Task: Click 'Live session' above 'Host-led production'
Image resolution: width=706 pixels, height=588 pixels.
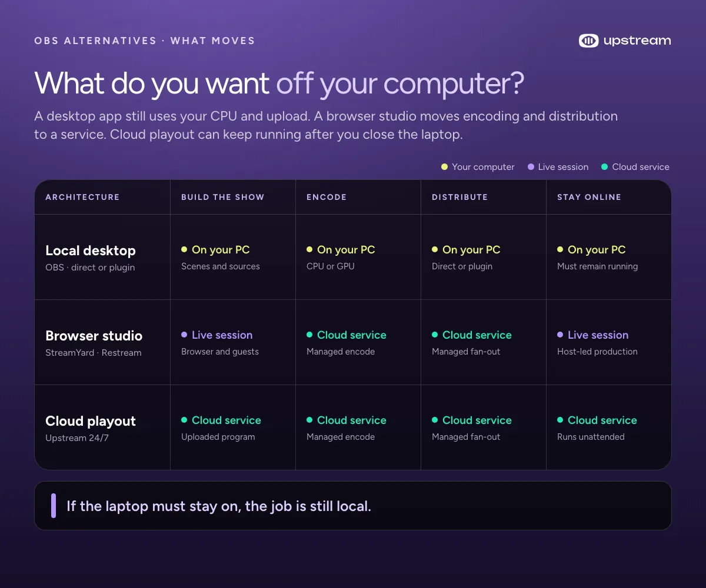Action: pyautogui.click(x=598, y=335)
